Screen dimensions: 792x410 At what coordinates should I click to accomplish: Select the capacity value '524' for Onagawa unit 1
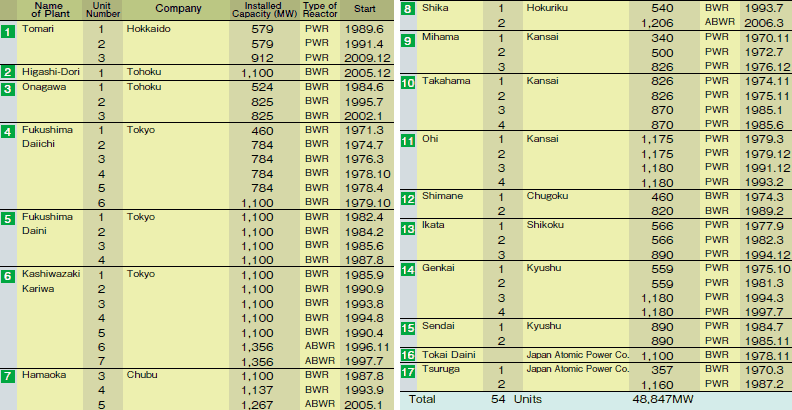[262, 87]
